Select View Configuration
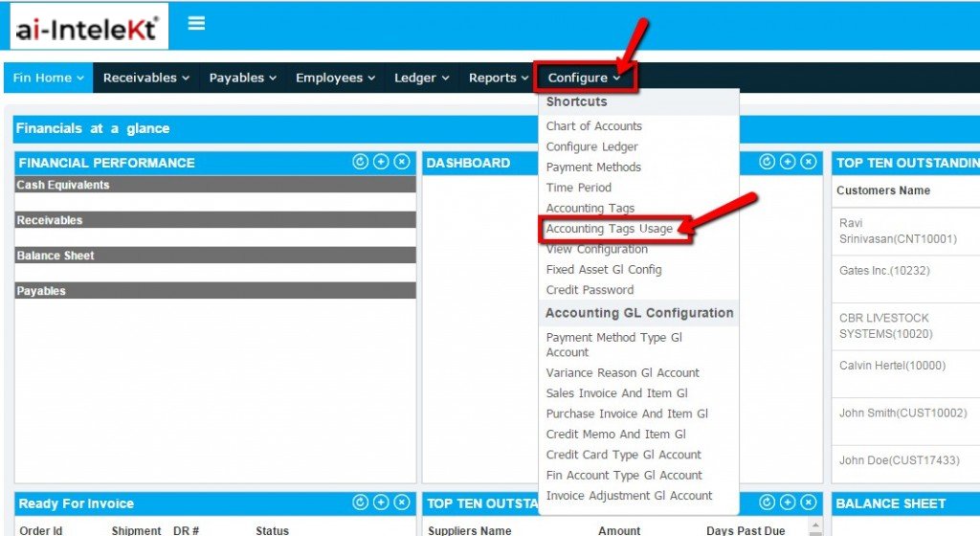Viewport: 980px width, 536px height. click(x=597, y=249)
